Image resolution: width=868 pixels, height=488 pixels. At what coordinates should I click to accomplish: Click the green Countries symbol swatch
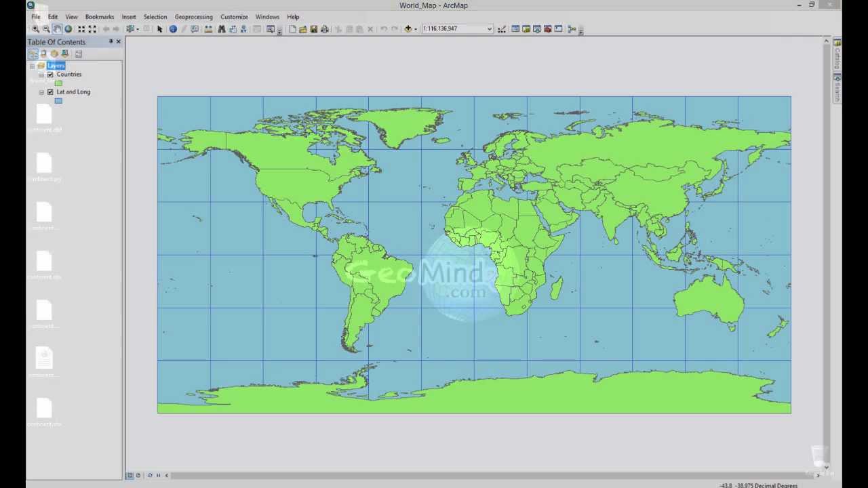pyautogui.click(x=58, y=83)
